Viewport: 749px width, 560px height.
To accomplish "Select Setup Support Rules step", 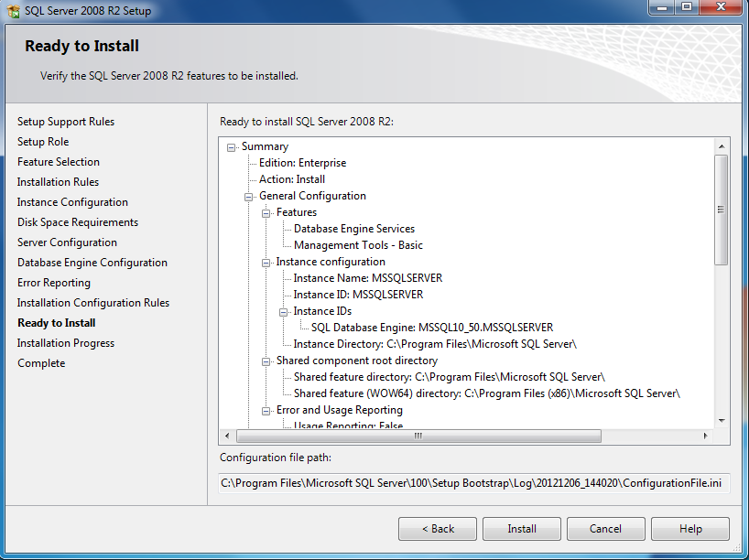I will pos(66,122).
